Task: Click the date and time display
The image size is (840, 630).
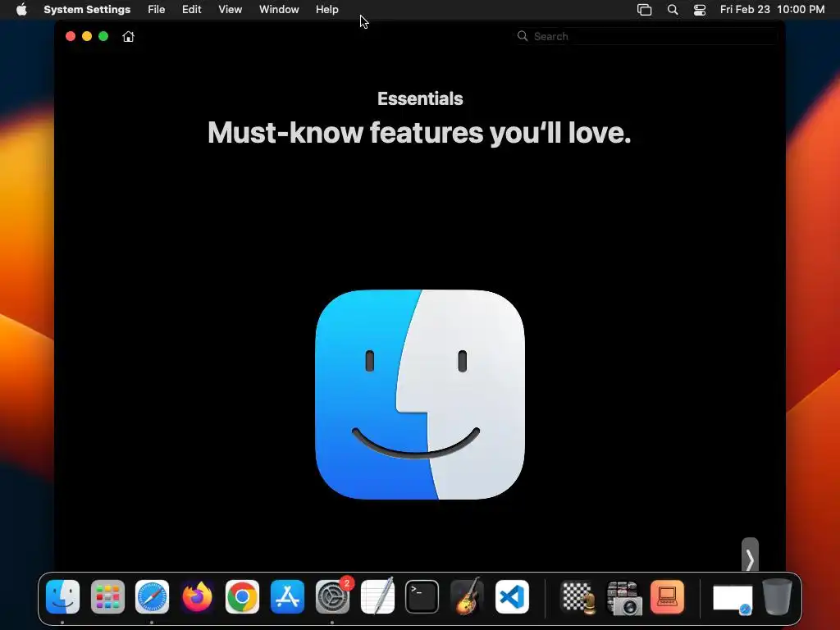Action: pyautogui.click(x=772, y=10)
